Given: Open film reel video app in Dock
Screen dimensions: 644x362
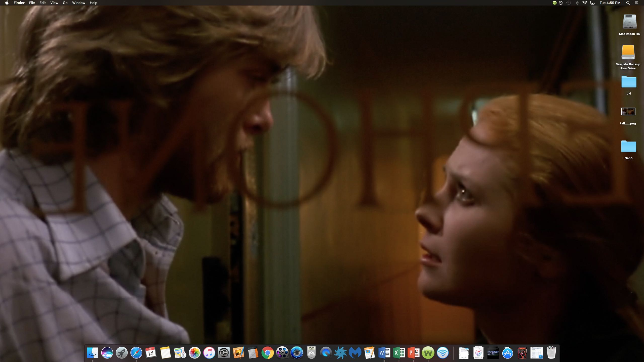Looking at the screenshot, I should tap(282, 353).
